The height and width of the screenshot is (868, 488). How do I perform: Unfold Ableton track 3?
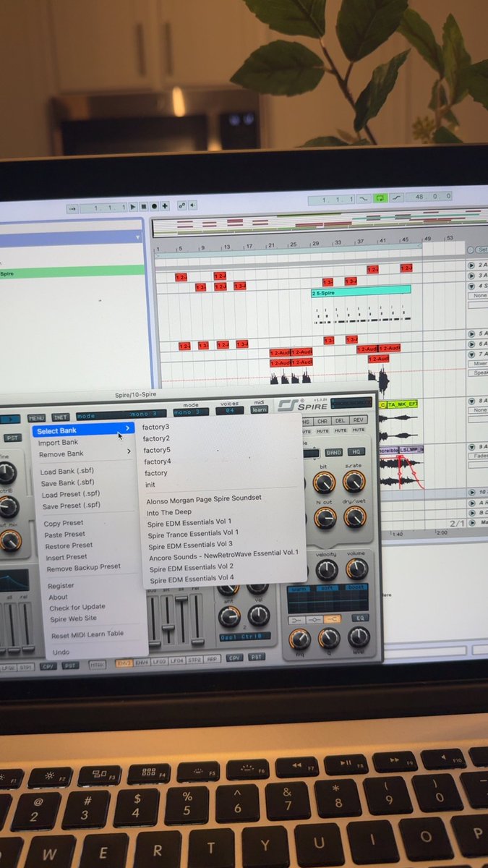[471, 276]
